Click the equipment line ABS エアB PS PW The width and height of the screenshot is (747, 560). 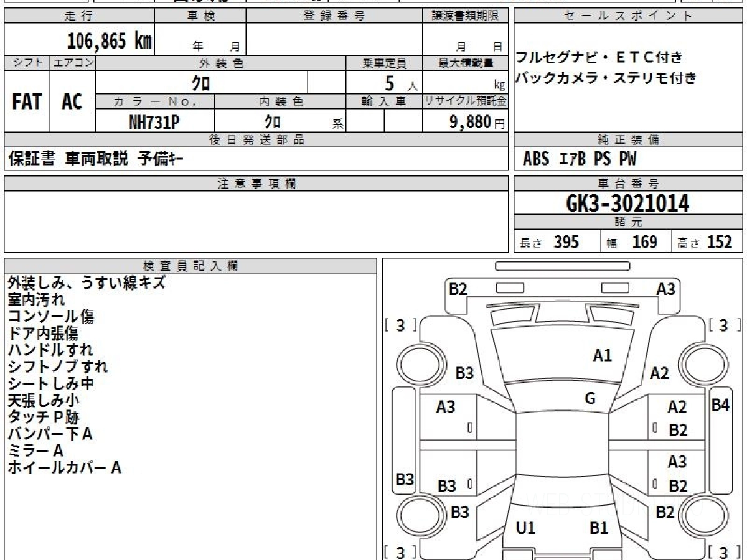pos(580,159)
